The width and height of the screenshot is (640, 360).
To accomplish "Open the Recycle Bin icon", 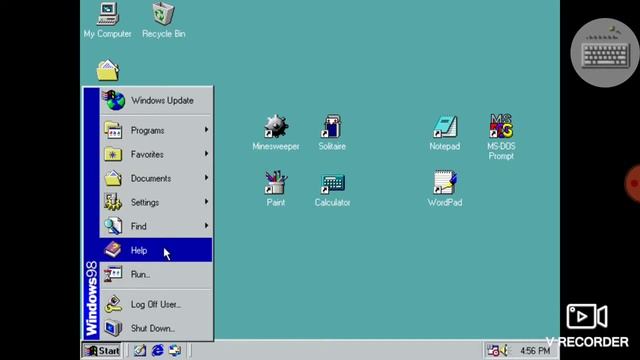I will tap(164, 20).
